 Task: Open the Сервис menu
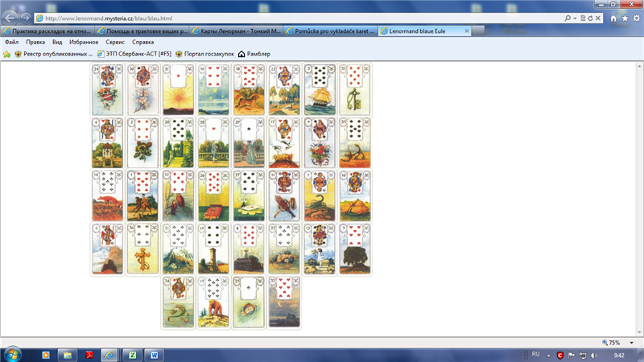[x=115, y=43]
